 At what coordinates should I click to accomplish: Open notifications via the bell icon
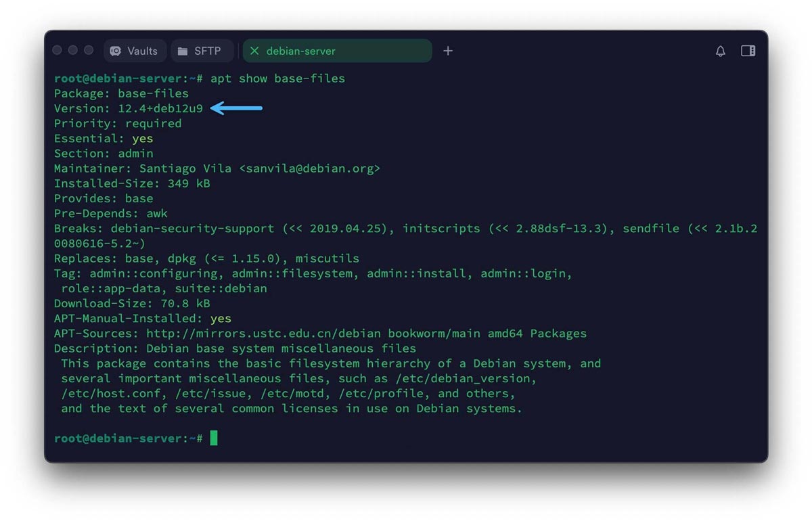click(x=721, y=51)
